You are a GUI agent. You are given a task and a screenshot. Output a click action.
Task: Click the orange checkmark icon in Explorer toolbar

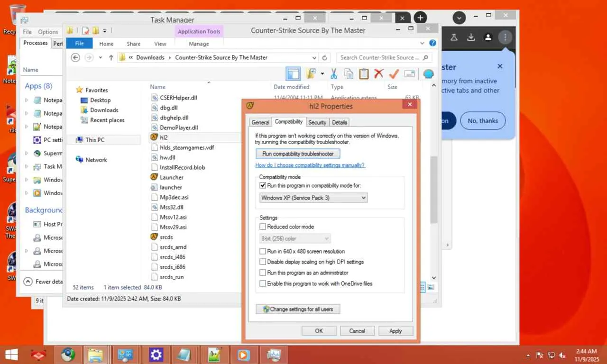394,73
